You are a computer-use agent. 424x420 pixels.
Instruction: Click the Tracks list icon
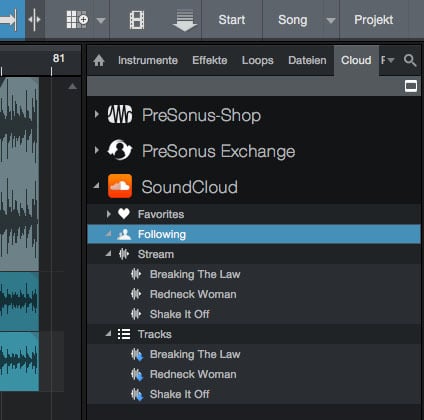click(x=124, y=334)
